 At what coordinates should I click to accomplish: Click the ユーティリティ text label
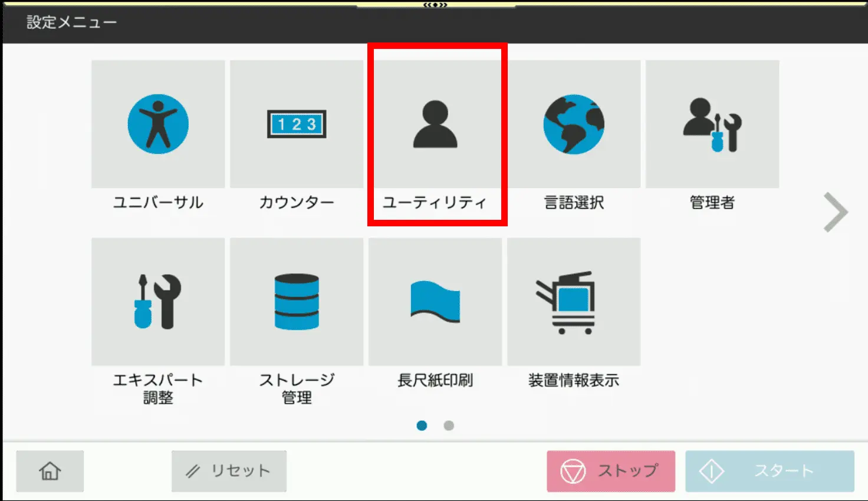(435, 203)
